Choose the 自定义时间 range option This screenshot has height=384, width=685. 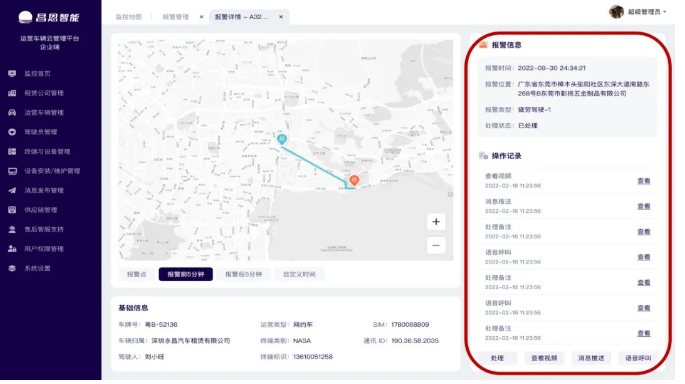[299, 274]
